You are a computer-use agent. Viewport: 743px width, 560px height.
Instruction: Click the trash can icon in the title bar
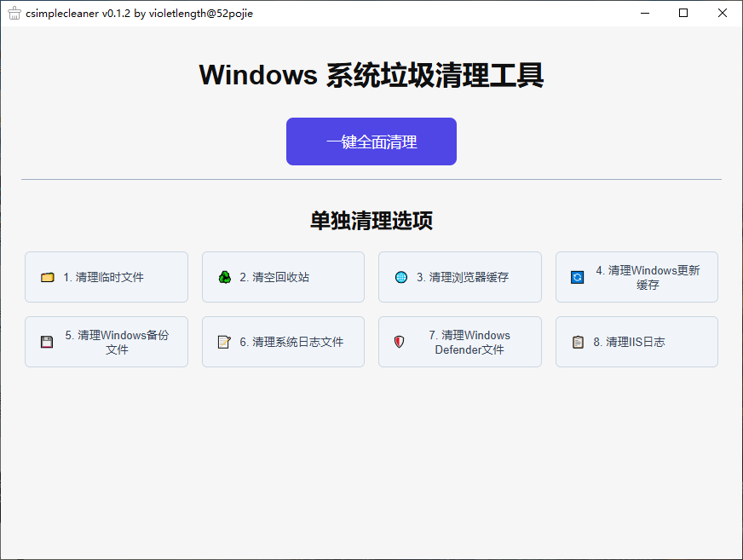(14, 13)
